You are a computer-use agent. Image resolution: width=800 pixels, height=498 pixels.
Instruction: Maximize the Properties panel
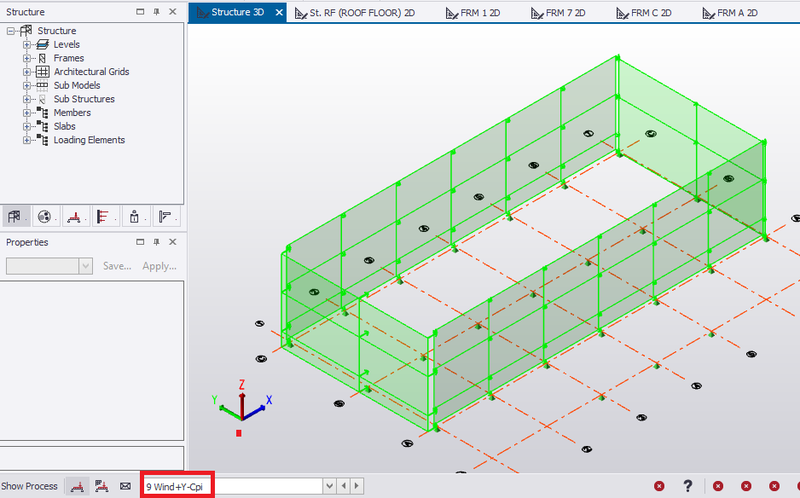(140, 242)
